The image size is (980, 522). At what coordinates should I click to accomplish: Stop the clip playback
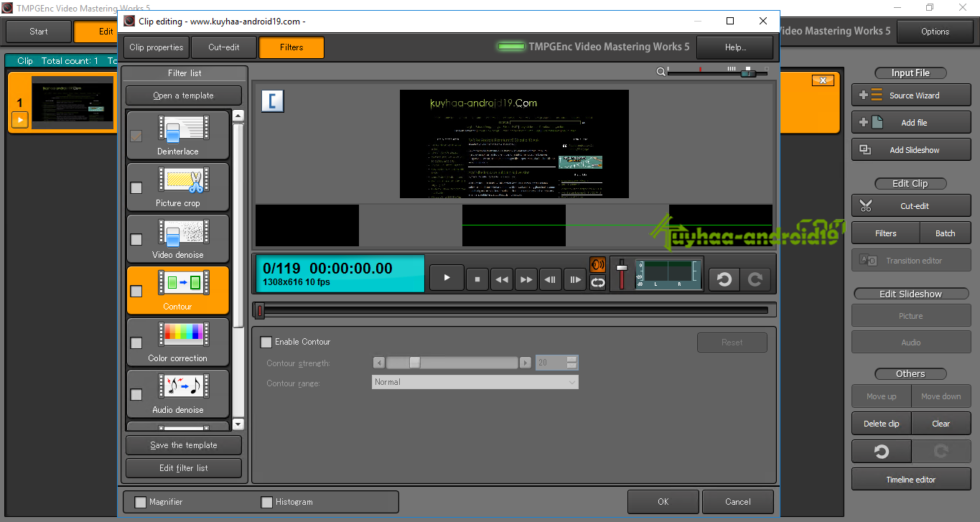[477, 279]
